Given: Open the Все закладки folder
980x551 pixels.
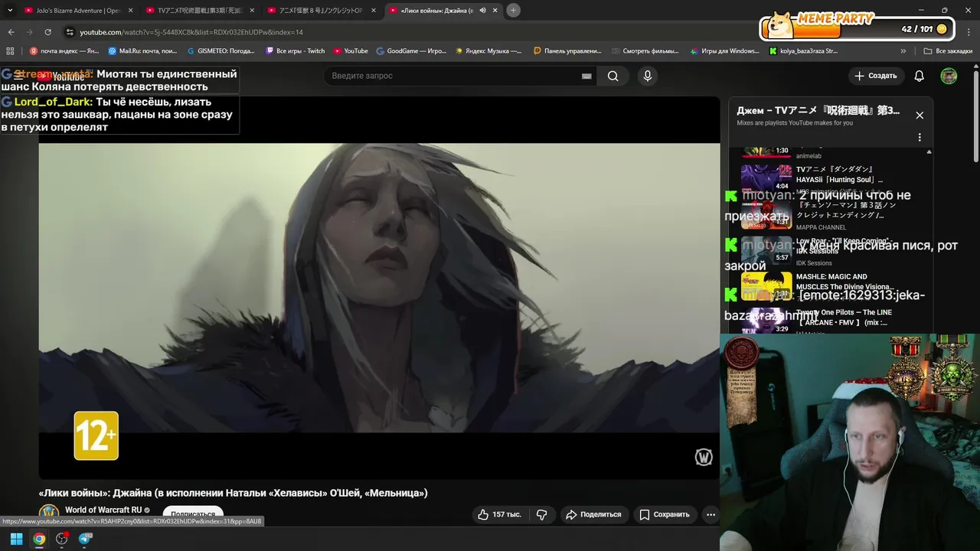Looking at the screenshot, I should click(948, 51).
